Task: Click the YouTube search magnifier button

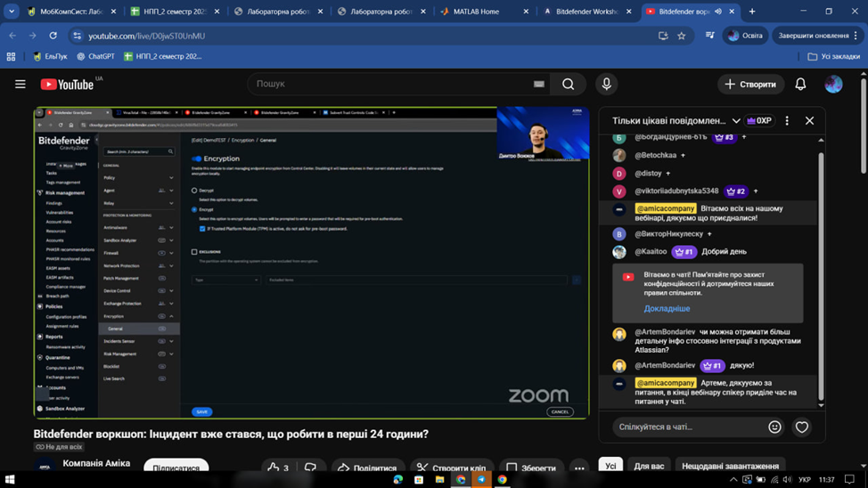Action: 568,84
